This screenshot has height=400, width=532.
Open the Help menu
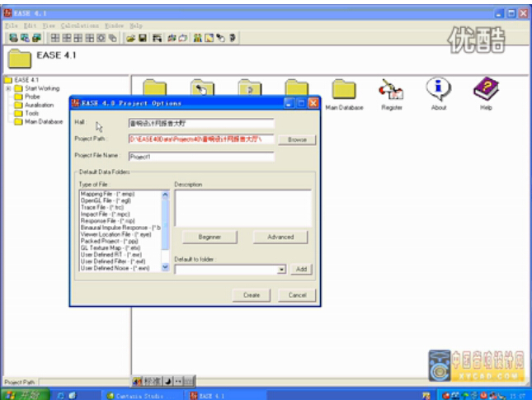pos(136,26)
